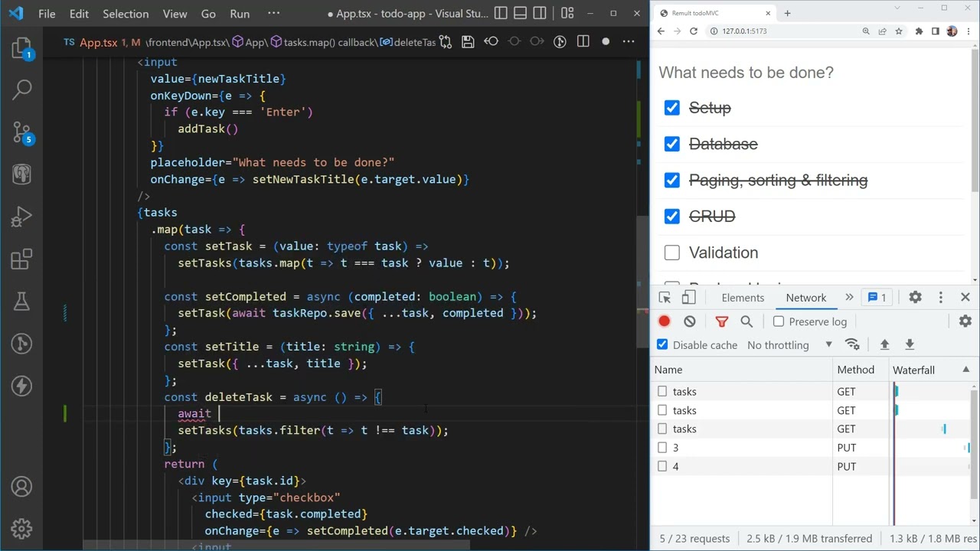Click the compare changes icon in editor toolbar

tap(446, 42)
